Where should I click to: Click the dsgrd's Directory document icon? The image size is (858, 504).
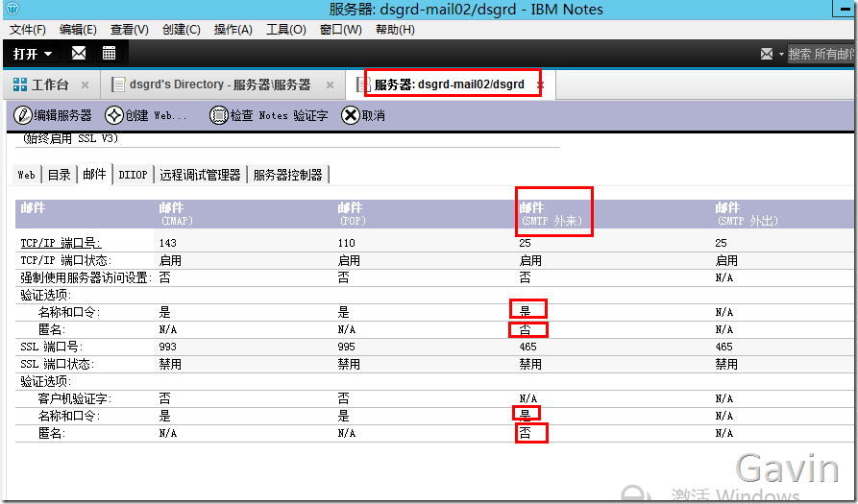(117, 84)
